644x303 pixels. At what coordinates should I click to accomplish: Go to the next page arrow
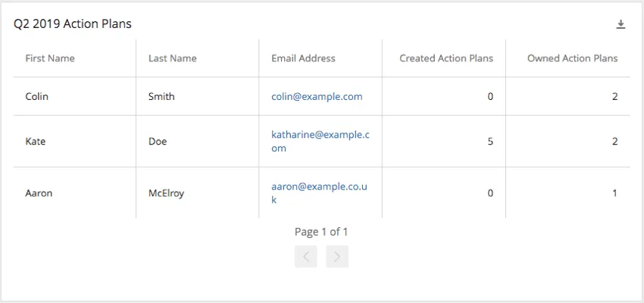[337, 257]
